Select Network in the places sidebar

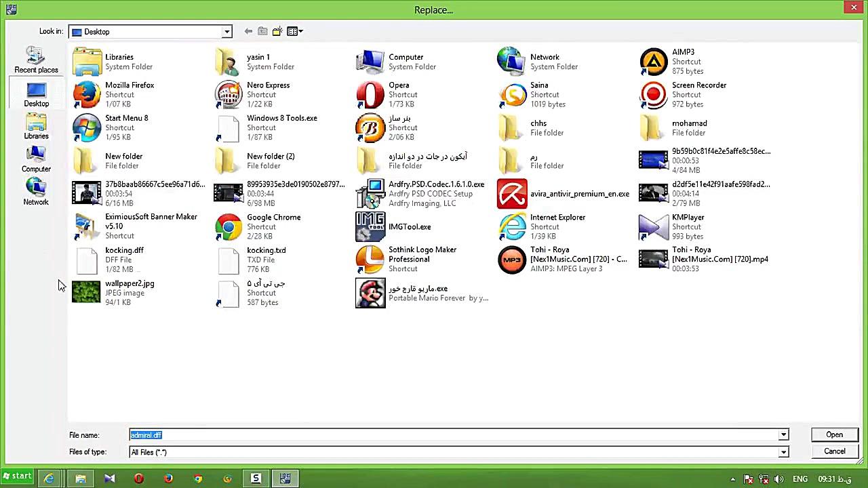point(36,192)
